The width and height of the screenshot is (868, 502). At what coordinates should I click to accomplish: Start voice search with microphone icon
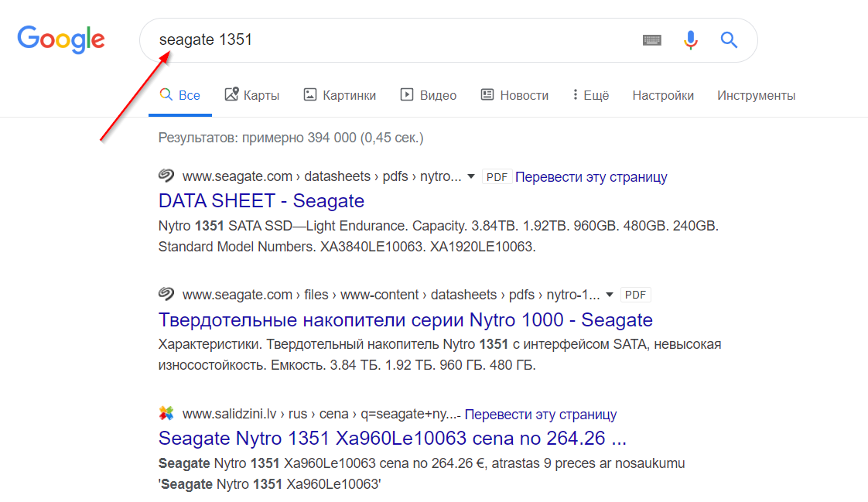pos(691,40)
